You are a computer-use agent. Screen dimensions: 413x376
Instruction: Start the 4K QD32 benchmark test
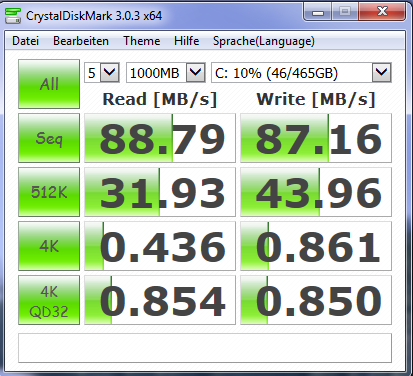point(49,300)
